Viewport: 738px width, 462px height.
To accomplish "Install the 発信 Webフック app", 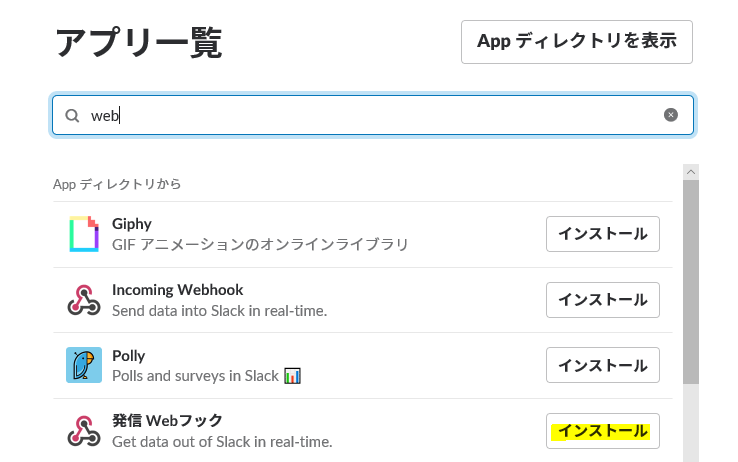I will click(x=602, y=431).
